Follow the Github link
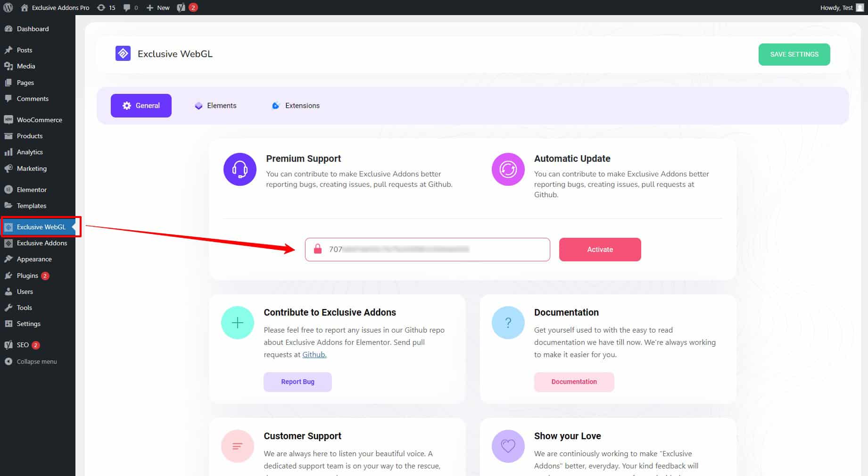The image size is (868, 476). (314, 355)
